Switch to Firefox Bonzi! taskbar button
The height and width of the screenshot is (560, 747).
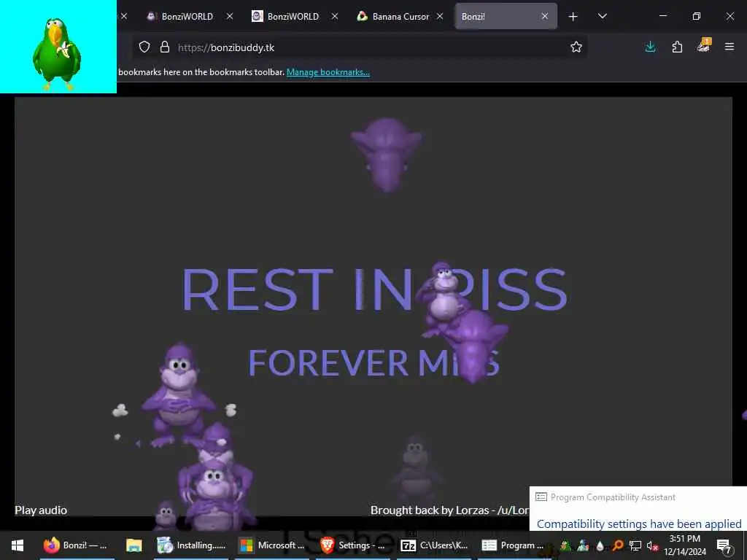pyautogui.click(x=76, y=545)
